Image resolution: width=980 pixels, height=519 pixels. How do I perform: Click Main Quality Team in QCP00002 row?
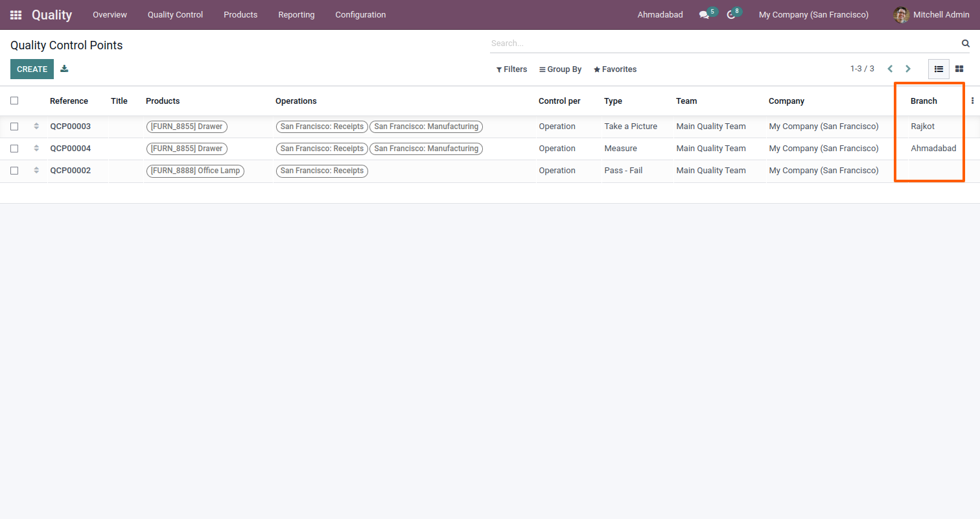click(711, 171)
